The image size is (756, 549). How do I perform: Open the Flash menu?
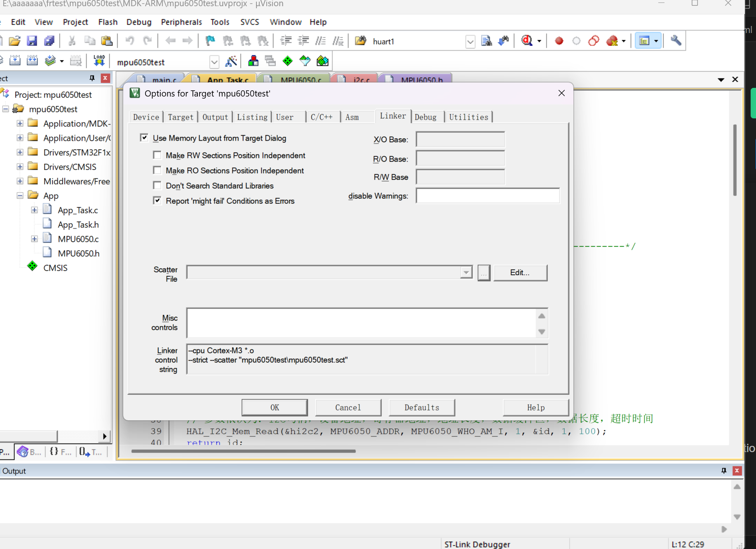point(108,22)
